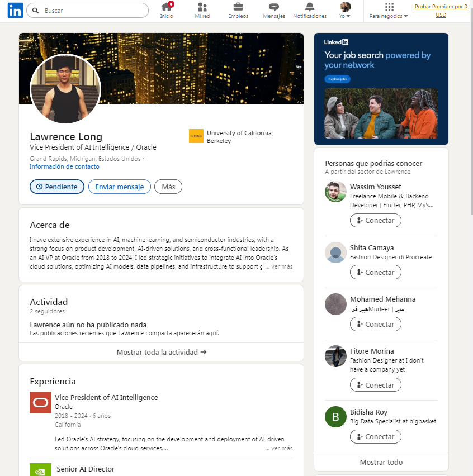The width and height of the screenshot is (473, 476).
Task: Click the Bidisha Roy name
Action: tap(369, 412)
